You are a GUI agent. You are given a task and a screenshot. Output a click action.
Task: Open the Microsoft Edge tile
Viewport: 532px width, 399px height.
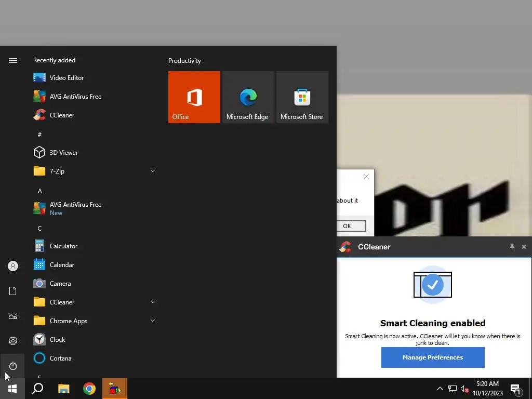pos(248,97)
